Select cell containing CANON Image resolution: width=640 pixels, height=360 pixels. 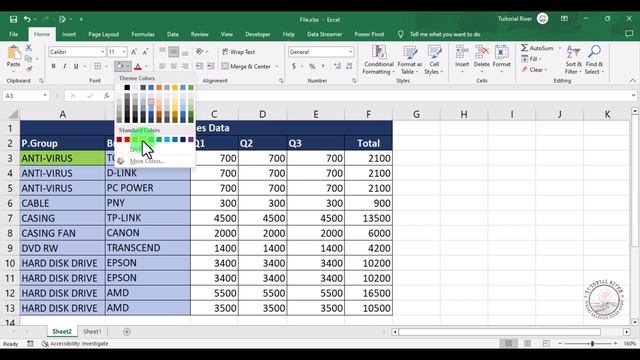pyautogui.click(x=148, y=233)
